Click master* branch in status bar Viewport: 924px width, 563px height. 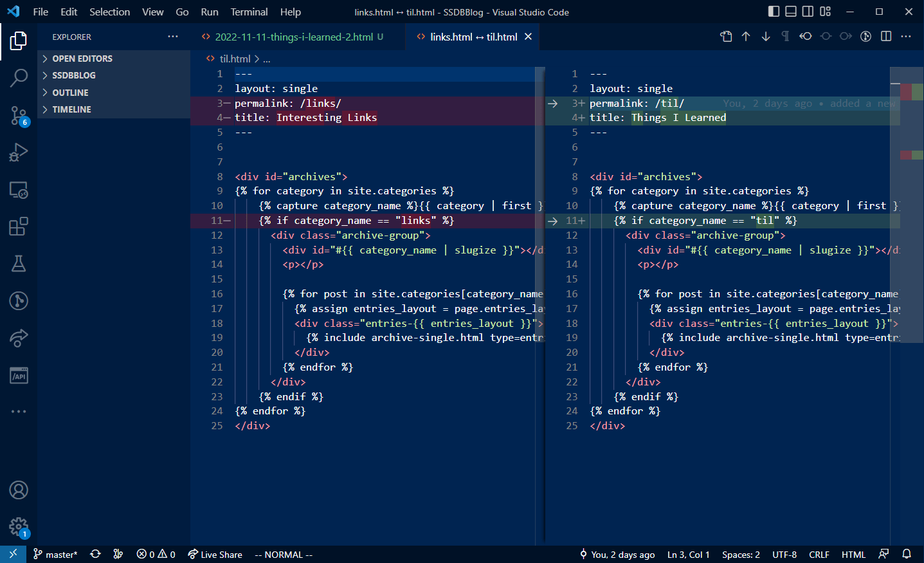[x=55, y=554]
